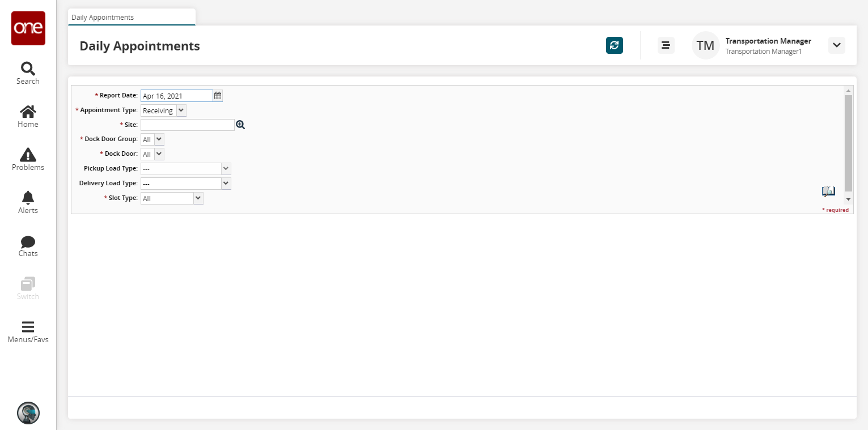This screenshot has height=430, width=868.
Task: Expand the user profile chevron menu
Action: point(836,45)
